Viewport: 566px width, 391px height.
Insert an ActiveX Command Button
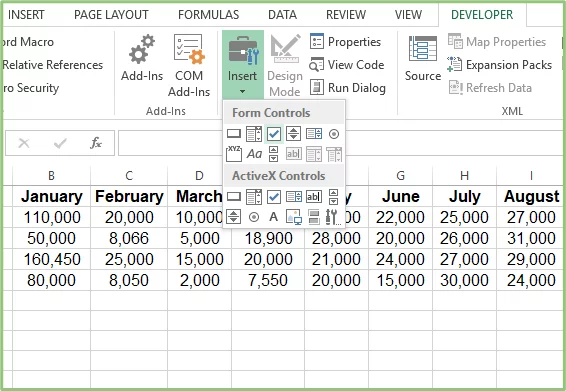pos(234,197)
